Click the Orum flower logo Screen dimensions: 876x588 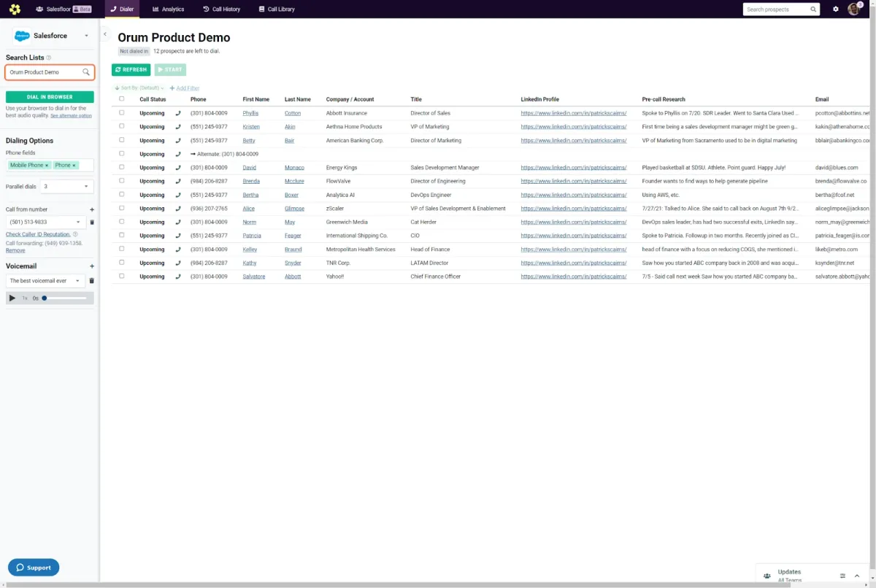click(15, 9)
